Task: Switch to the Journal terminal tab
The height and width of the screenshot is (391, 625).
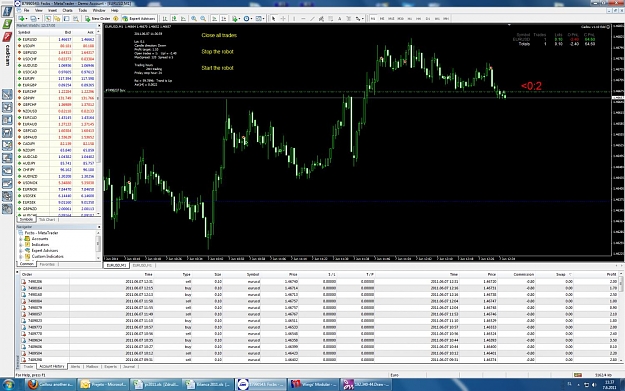Action: [x=129, y=366]
